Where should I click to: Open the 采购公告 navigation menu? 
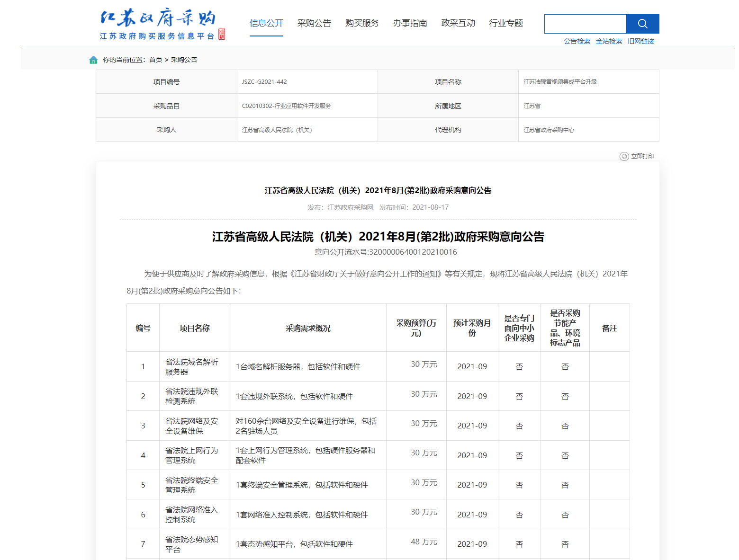(314, 23)
